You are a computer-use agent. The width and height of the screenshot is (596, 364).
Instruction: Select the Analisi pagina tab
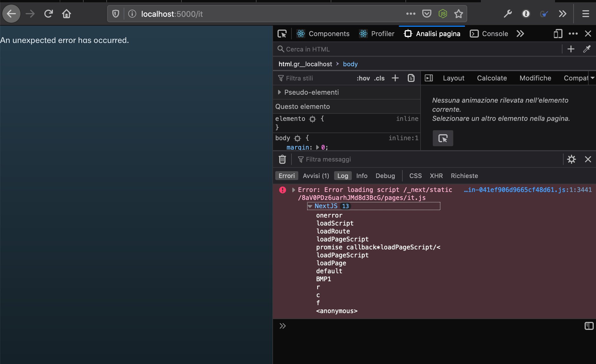click(432, 34)
